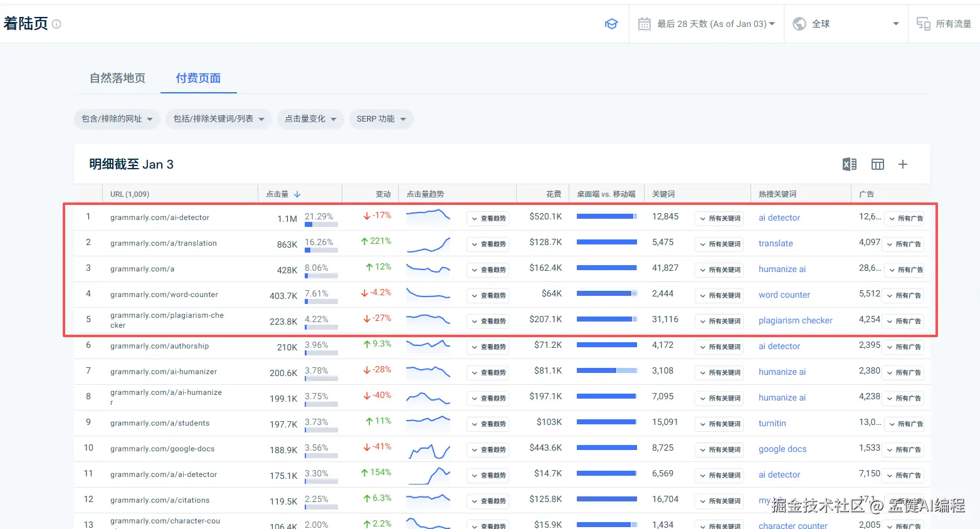Image resolution: width=980 pixels, height=529 pixels.
Task: Open the 全球 country dropdown
Action: coord(847,24)
